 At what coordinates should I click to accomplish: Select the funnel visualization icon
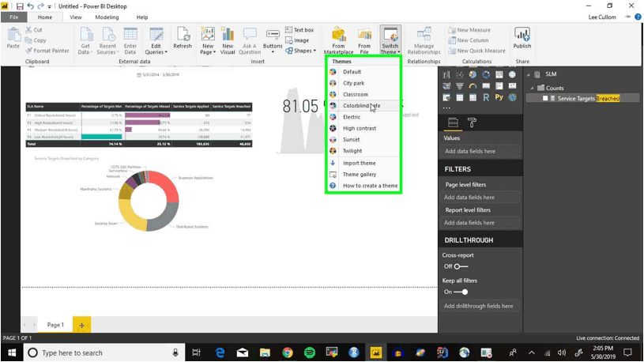(x=460, y=86)
